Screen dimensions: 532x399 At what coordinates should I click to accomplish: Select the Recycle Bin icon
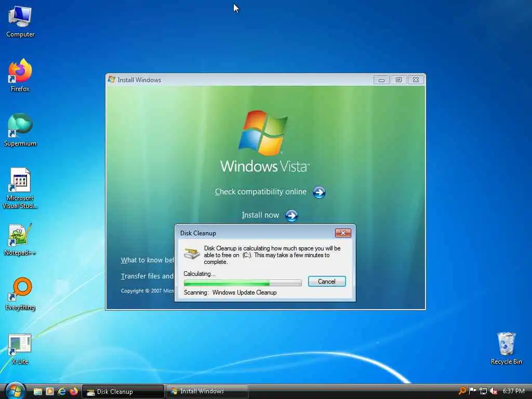coord(506,349)
